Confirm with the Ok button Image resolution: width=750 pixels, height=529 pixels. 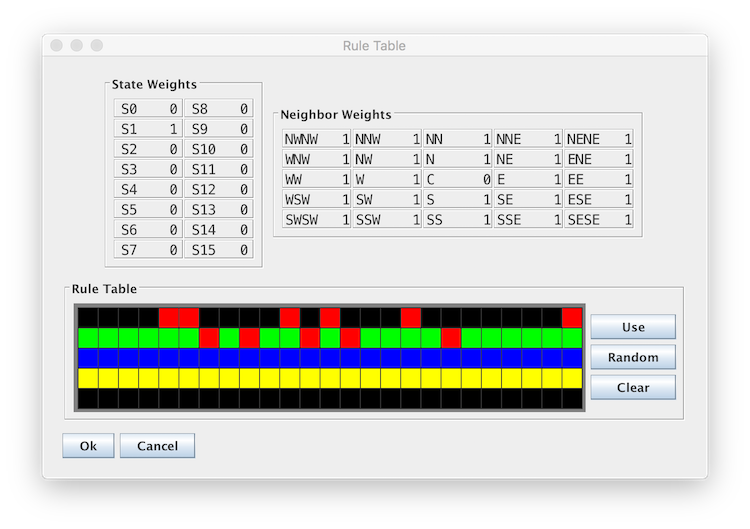click(88, 445)
